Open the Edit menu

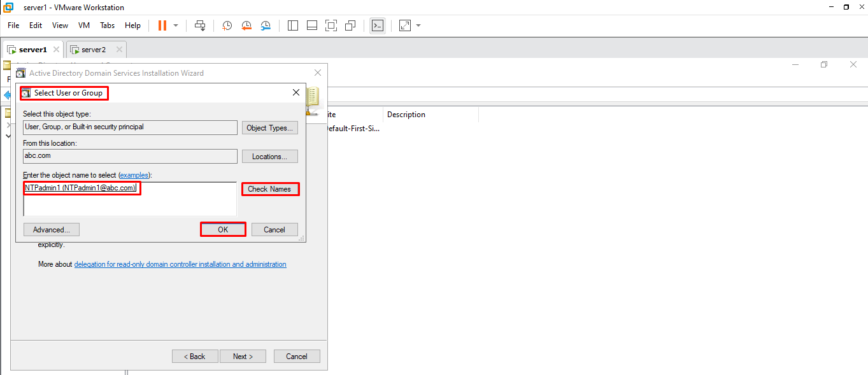click(36, 25)
